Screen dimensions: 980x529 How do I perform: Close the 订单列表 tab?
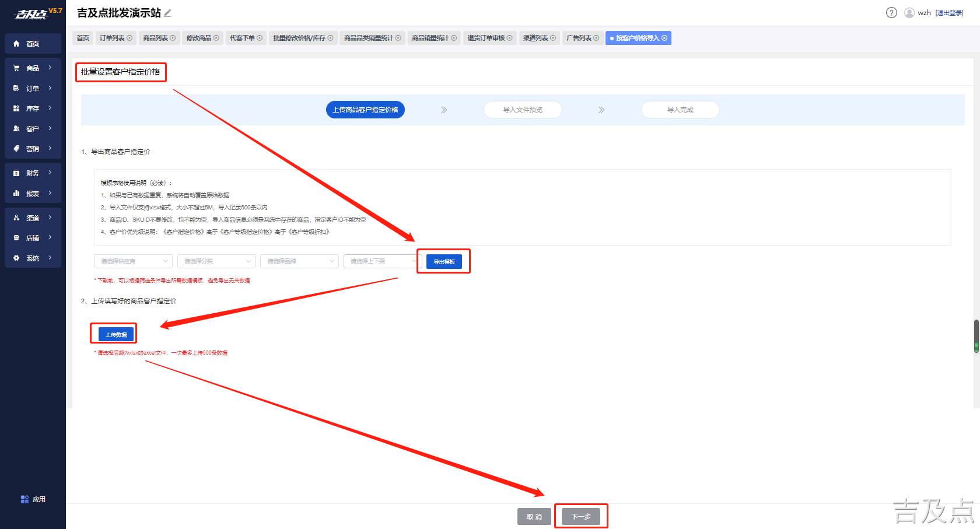tap(129, 38)
